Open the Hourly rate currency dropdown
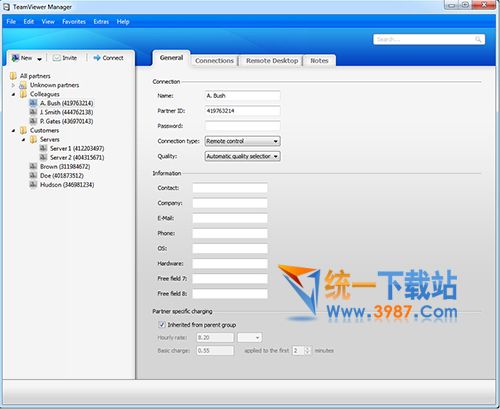This screenshot has height=409, width=500. pyautogui.click(x=250, y=338)
